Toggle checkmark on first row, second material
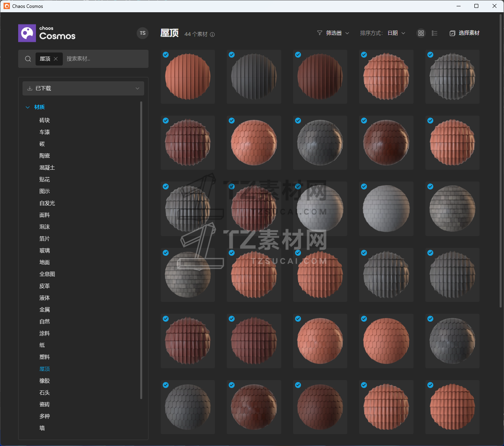Screen dimensions: 504x446 [x=232, y=55]
